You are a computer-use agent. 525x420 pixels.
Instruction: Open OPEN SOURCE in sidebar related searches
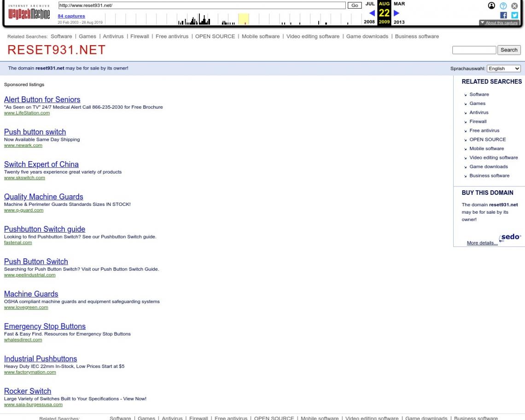click(x=488, y=140)
